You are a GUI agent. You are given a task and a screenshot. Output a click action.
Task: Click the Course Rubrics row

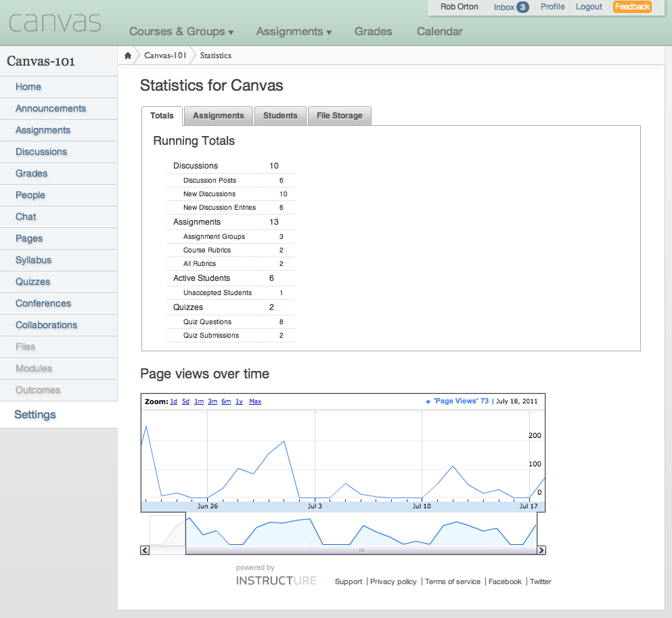[x=230, y=250]
